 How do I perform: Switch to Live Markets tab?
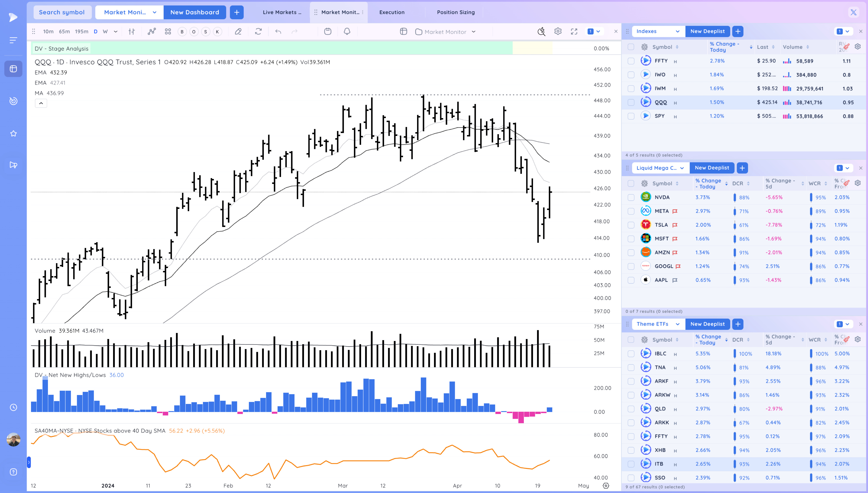coord(282,12)
